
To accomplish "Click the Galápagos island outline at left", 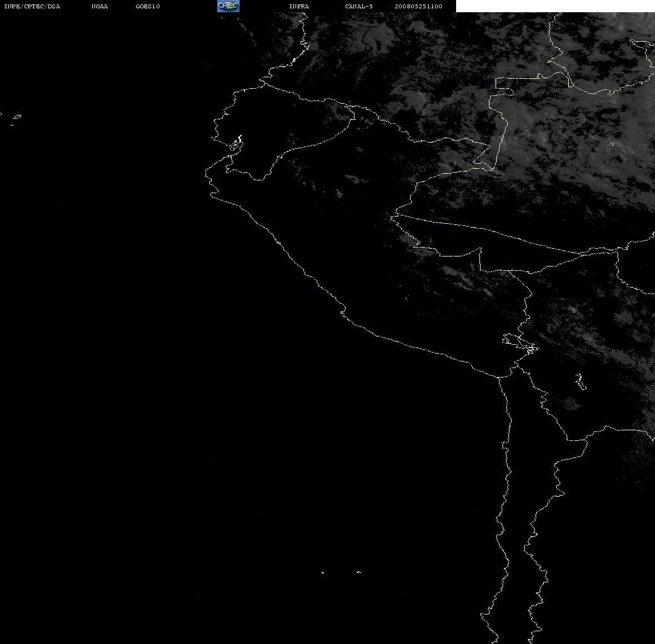I will click(16, 117).
